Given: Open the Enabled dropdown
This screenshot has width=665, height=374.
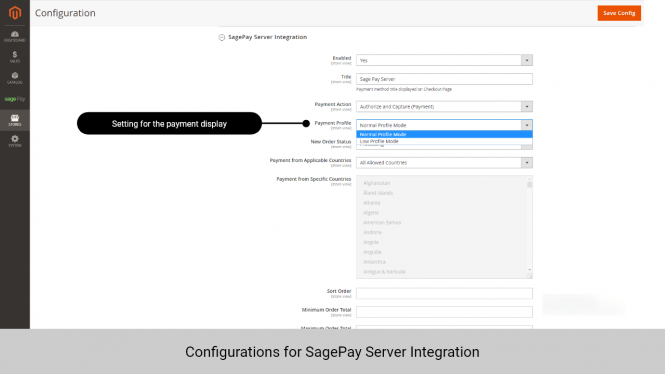Looking at the screenshot, I should 444,60.
